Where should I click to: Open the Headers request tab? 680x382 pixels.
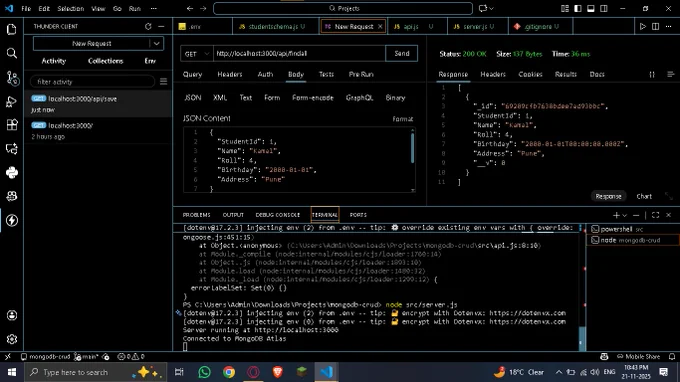pyautogui.click(x=229, y=74)
